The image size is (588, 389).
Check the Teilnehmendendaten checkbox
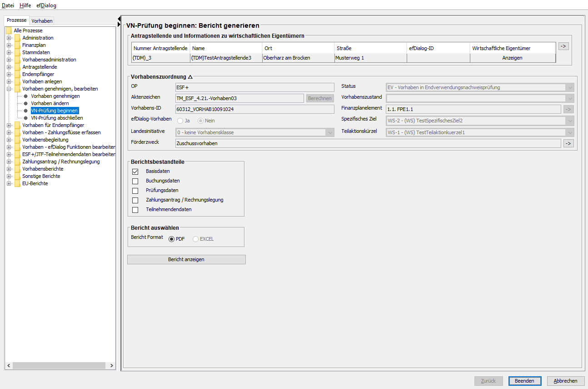point(135,210)
